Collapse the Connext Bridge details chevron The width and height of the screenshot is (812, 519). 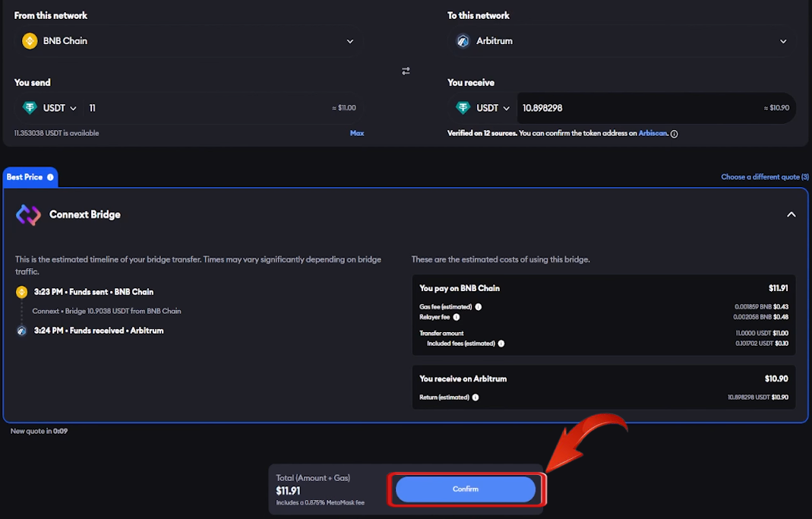(x=791, y=214)
